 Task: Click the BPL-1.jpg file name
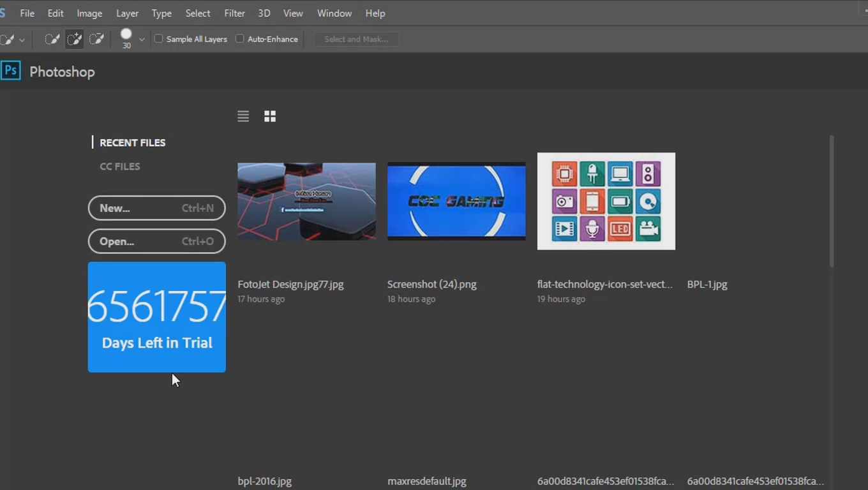707,285
